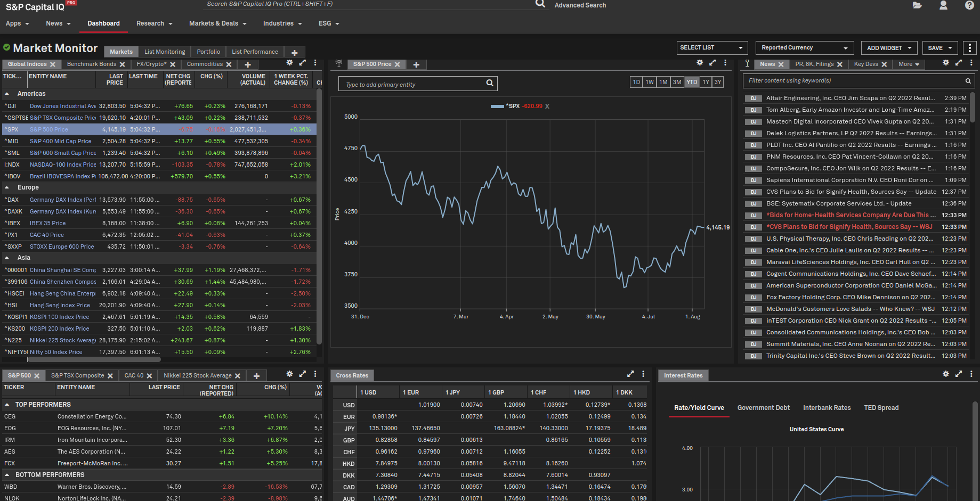Open the folder icon in top right

[917, 5]
